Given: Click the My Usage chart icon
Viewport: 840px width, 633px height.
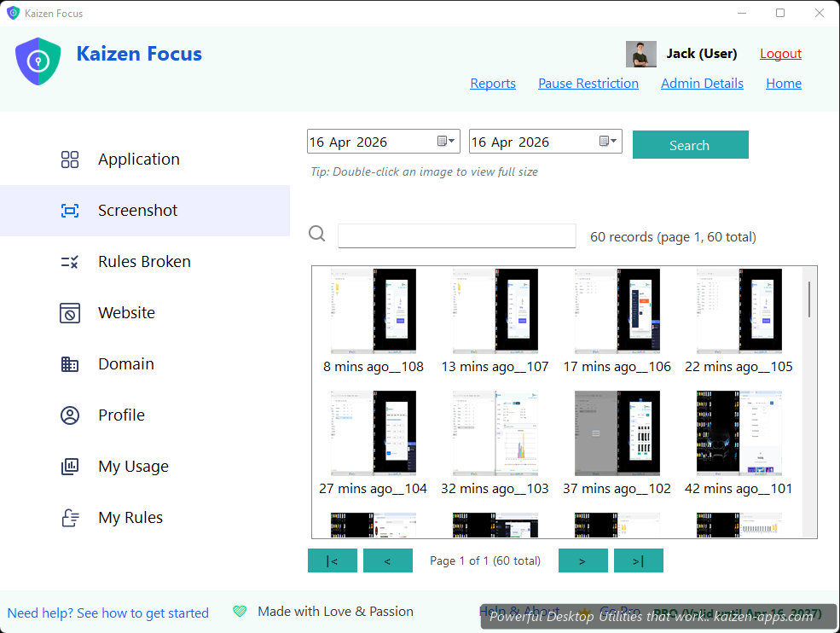Looking at the screenshot, I should (x=70, y=467).
